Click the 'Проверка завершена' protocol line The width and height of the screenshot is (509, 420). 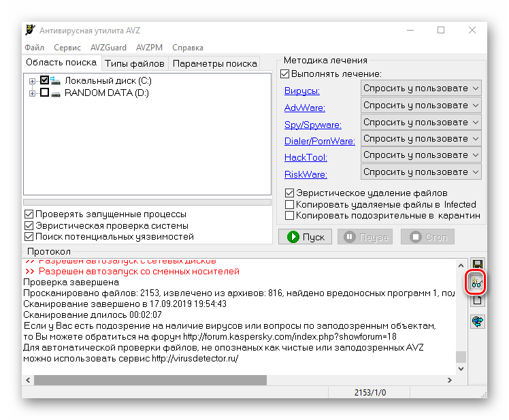[71, 282]
